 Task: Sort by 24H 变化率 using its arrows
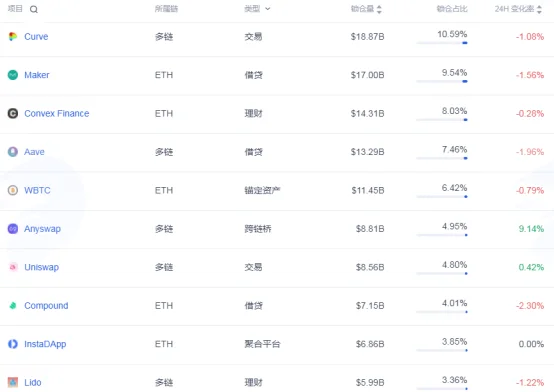539,9
